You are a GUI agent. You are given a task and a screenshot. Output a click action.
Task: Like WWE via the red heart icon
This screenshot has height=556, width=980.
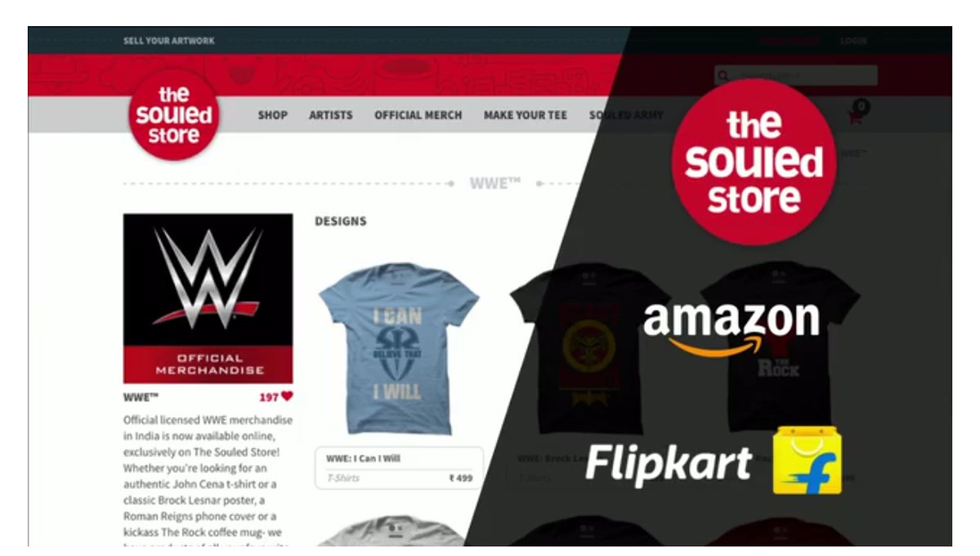[287, 396]
